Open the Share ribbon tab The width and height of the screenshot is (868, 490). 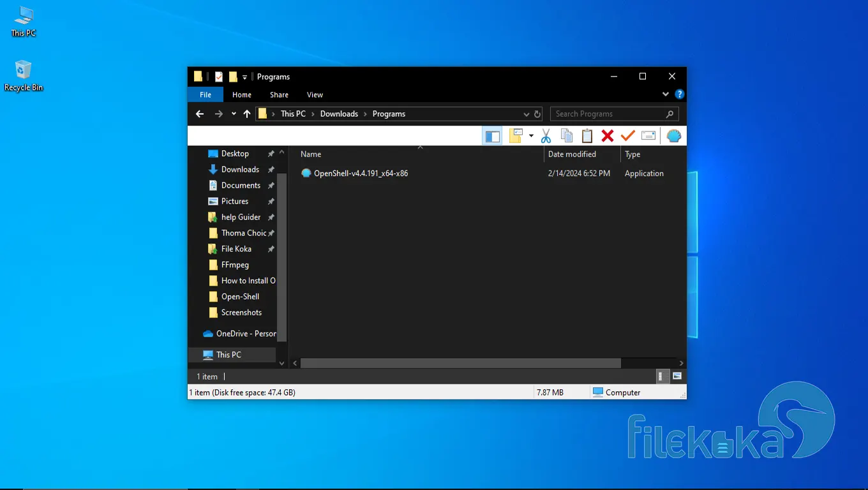[x=279, y=94]
